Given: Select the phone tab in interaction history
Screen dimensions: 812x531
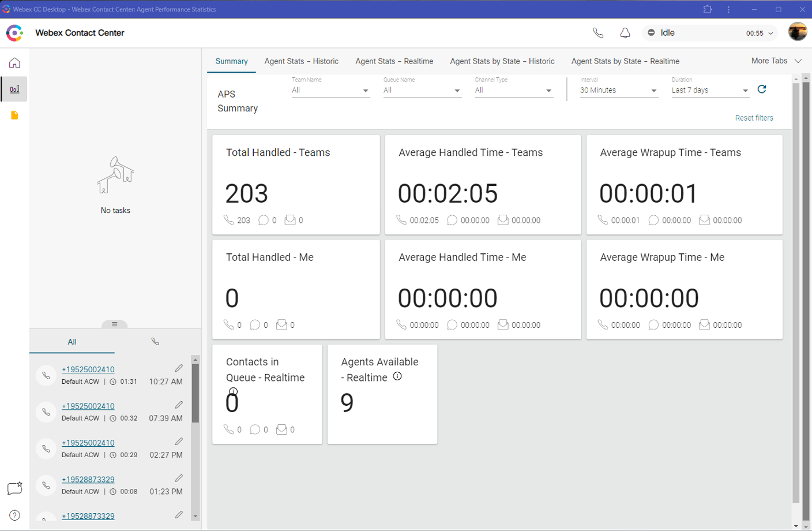Looking at the screenshot, I should (155, 342).
